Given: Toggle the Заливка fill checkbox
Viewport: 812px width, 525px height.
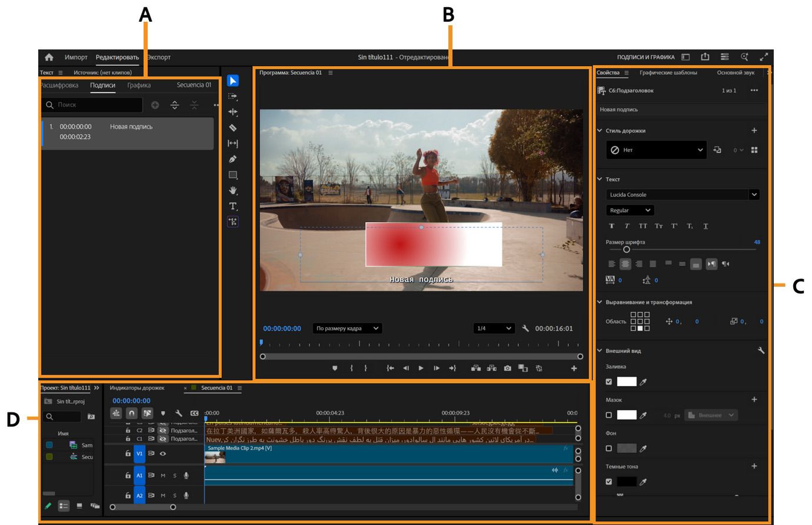Looking at the screenshot, I should click(609, 382).
